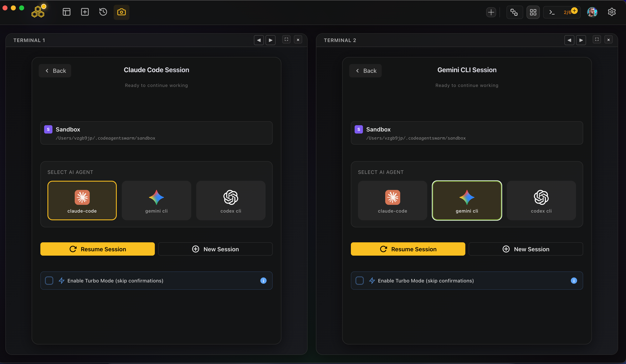Click New Session in Terminal 2

[526, 249]
